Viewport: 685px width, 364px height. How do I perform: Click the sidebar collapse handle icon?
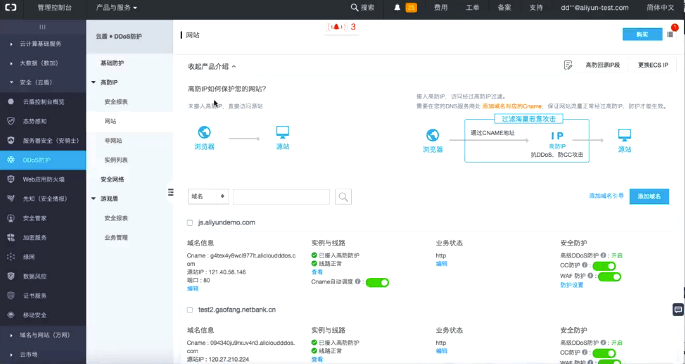[x=171, y=192]
